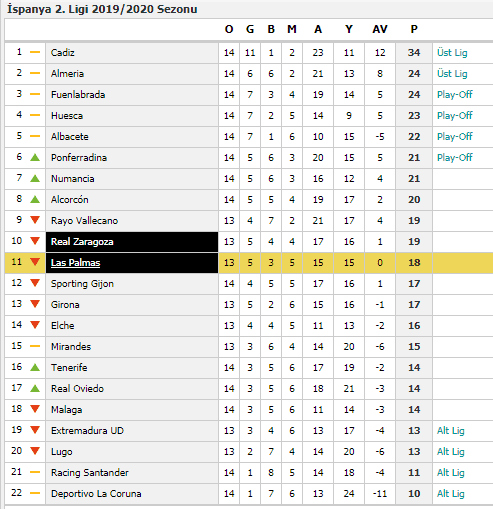Viewport: 493px width, 509px height.
Task: Open the Las Palmas team link
Action: pos(75,263)
